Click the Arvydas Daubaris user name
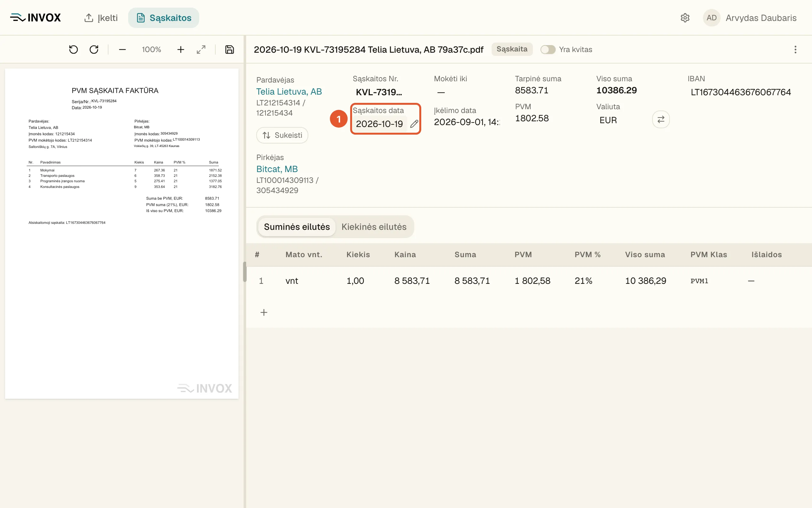The height and width of the screenshot is (508, 812). [x=761, y=18]
